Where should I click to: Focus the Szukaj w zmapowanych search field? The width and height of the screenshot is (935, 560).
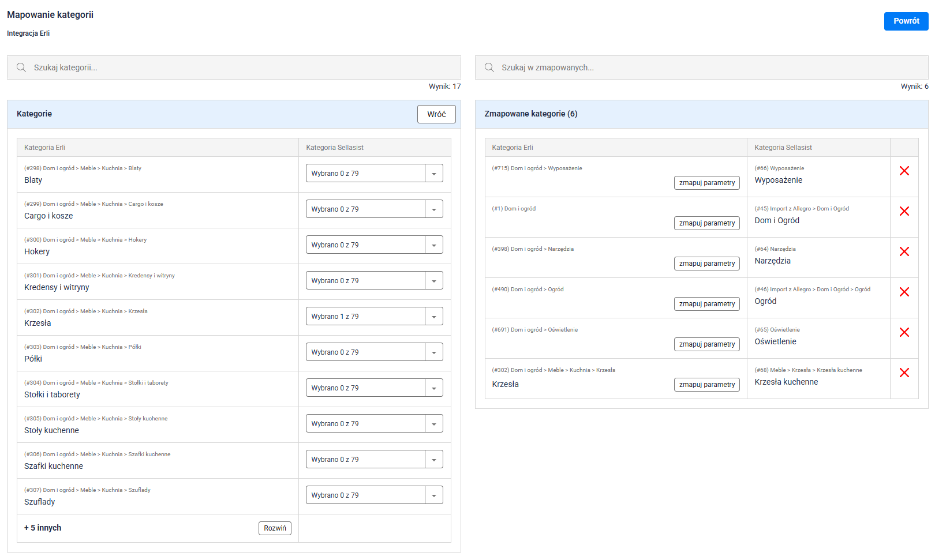tap(710, 67)
